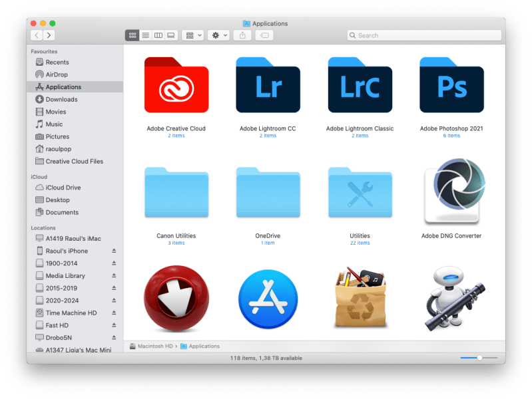Screen dimensions: 532x399
Task: Switch to column view
Action: pos(158,35)
